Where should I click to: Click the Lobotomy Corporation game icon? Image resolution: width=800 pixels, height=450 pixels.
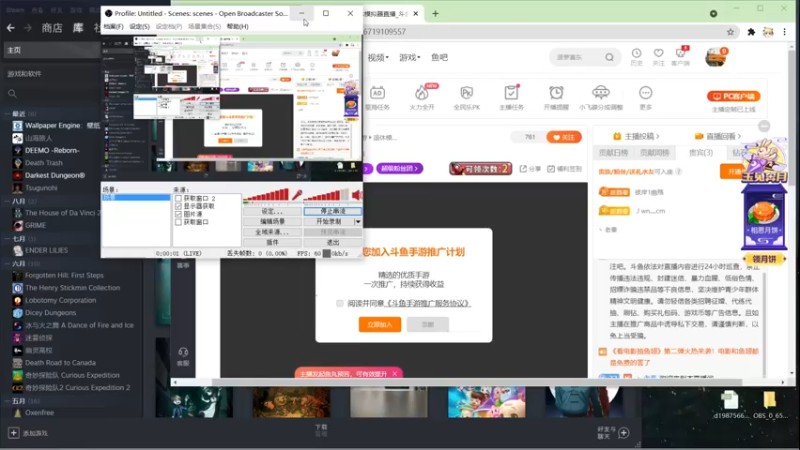click(x=17, y=301)
